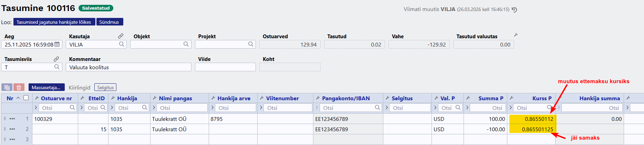Click the link icon beside the Tasumisviis label
Screen dimensions: 644x145
coord(56,59)
